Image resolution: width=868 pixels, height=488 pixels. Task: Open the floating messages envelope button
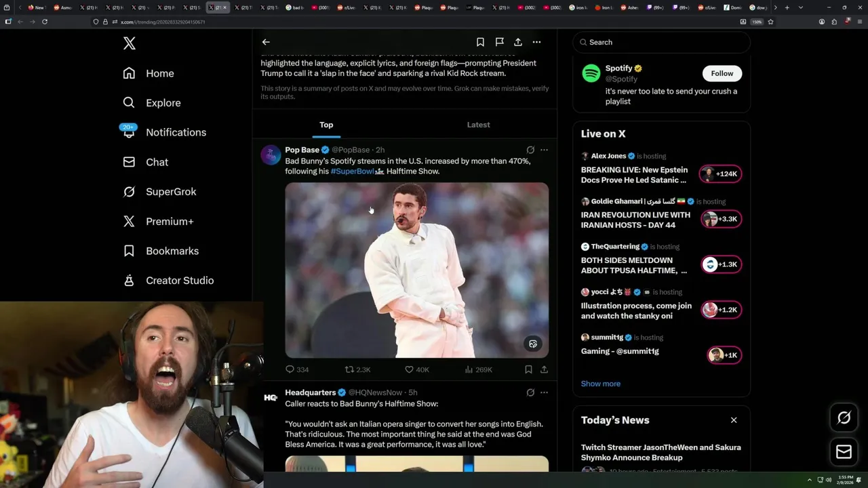tap(844, 452)
